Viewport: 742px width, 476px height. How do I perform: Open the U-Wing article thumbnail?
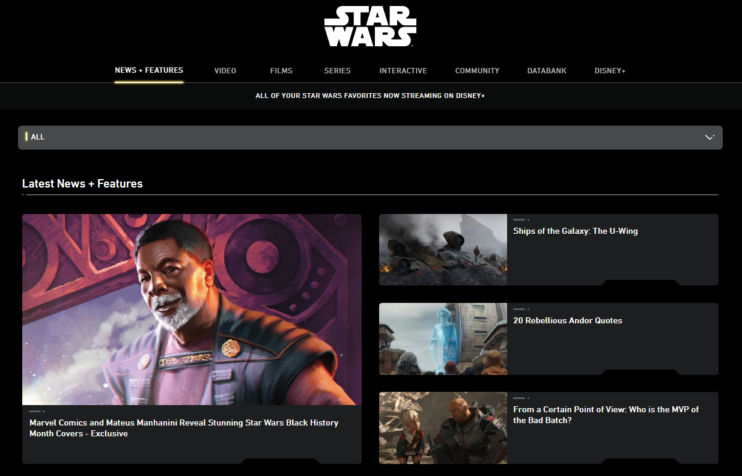443,249
